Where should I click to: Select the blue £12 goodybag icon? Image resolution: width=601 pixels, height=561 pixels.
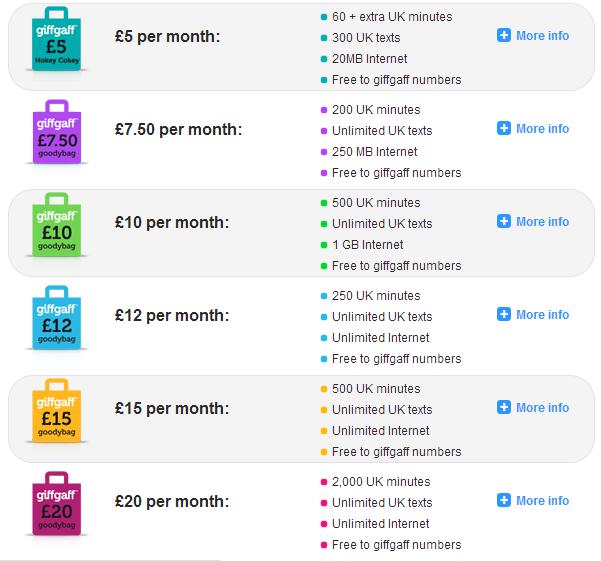[x=56, y=318]
